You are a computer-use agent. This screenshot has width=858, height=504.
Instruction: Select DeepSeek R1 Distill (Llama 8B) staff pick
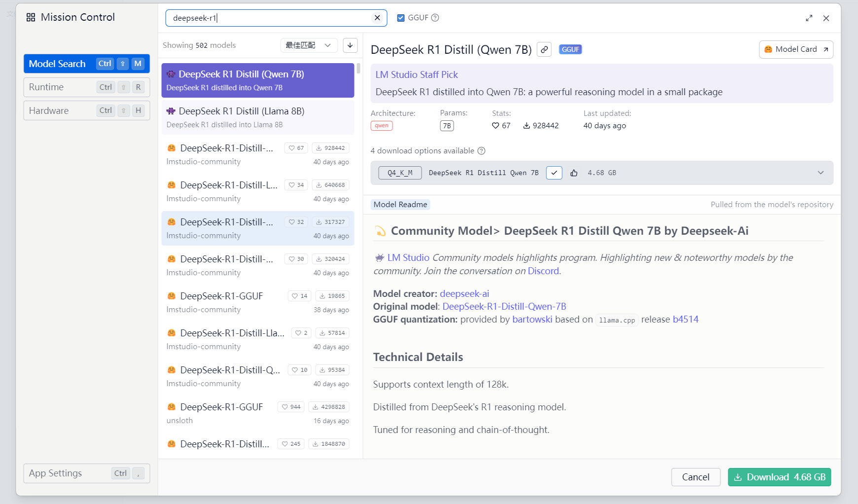tap(258, 117)
